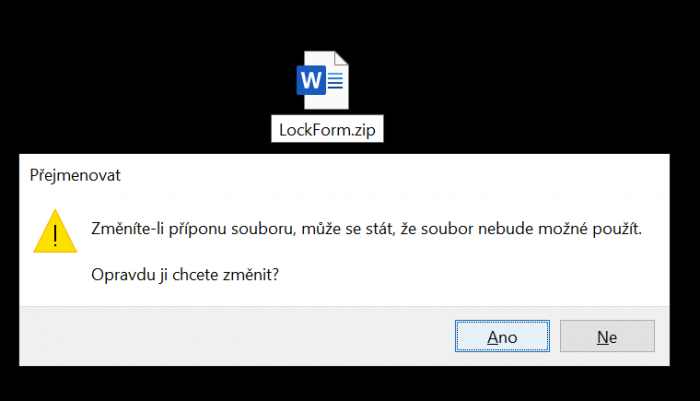This screenshot has width=700, height=401.
Task: Click the yellow warning triangle icon
Action: point(55,231)
